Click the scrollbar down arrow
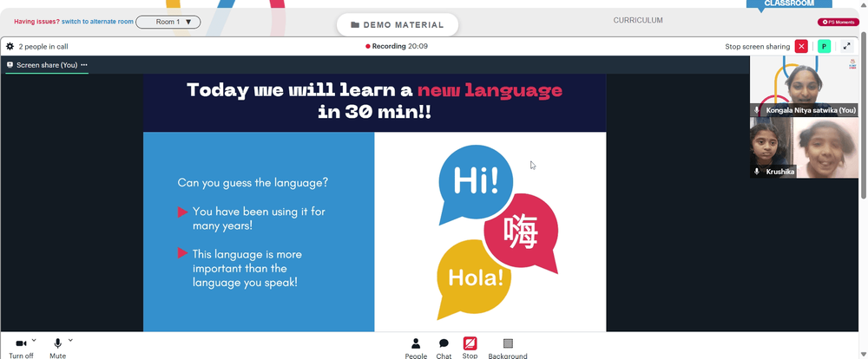Screen dimensions: 868x359 pos(864,354)
